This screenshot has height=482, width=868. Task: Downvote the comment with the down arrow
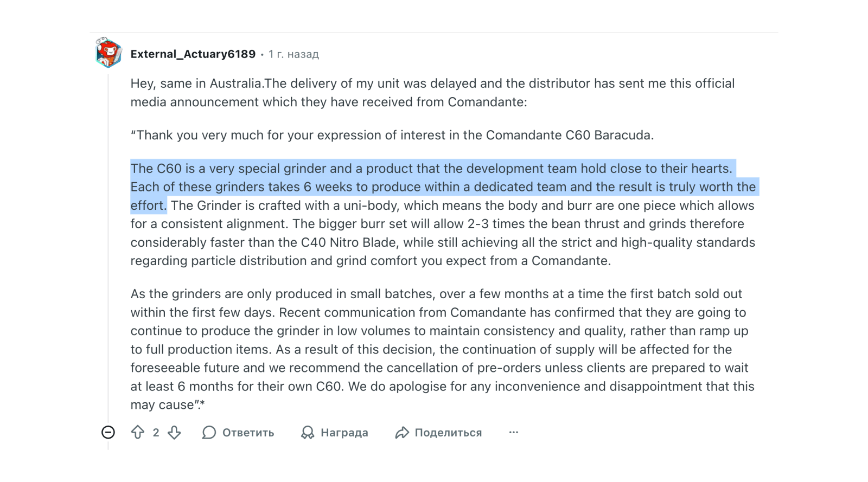(x=174, y=432)
